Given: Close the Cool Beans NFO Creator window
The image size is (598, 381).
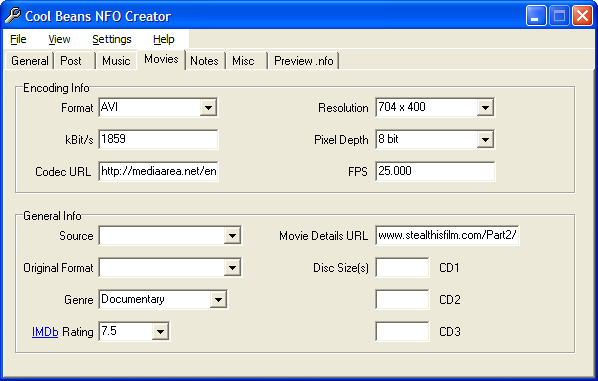Looking at the screenshot, I should [x=582, y=16].
